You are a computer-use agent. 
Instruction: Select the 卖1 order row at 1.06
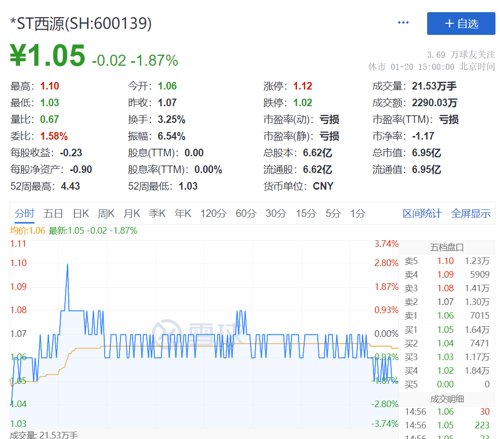(447, 316)
